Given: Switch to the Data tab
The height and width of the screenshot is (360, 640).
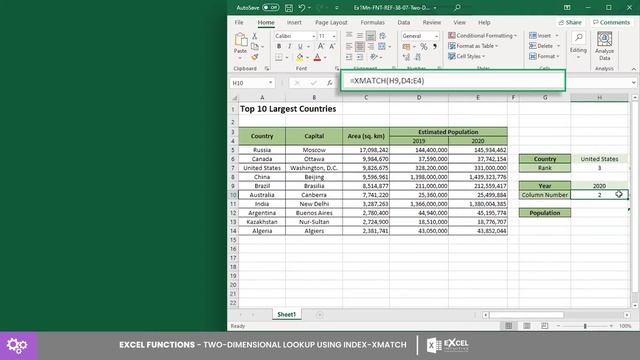Looking at the screenshot, I should point(404,22).
